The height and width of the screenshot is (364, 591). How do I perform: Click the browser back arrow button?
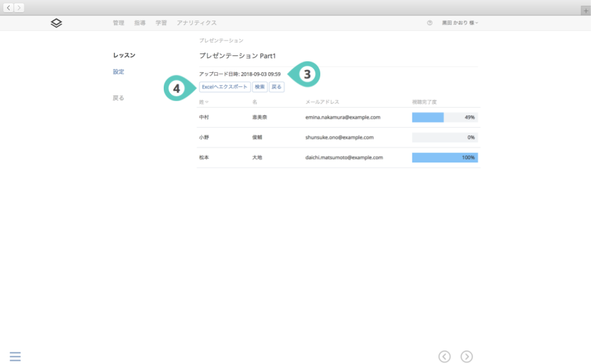[8, 7]
